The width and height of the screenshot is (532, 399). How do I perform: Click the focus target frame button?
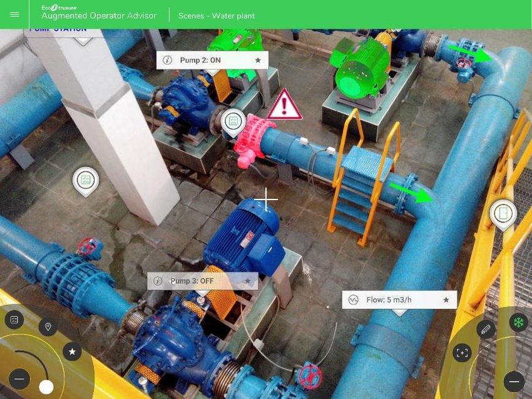462,353
